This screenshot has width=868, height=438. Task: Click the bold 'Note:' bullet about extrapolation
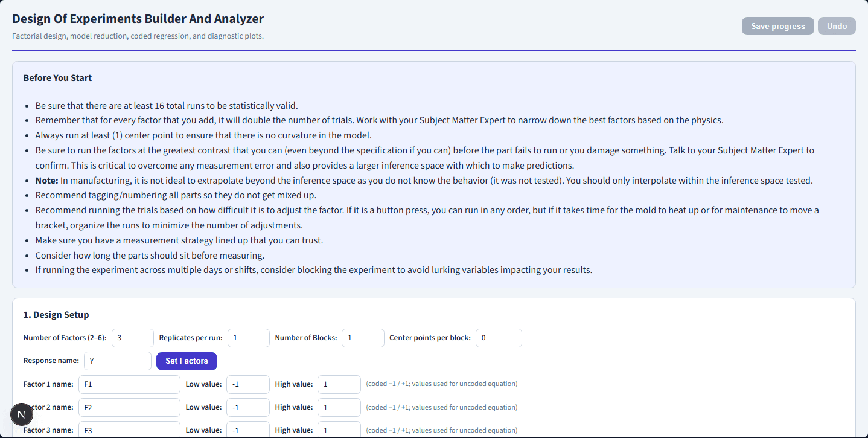coord(424,180)
